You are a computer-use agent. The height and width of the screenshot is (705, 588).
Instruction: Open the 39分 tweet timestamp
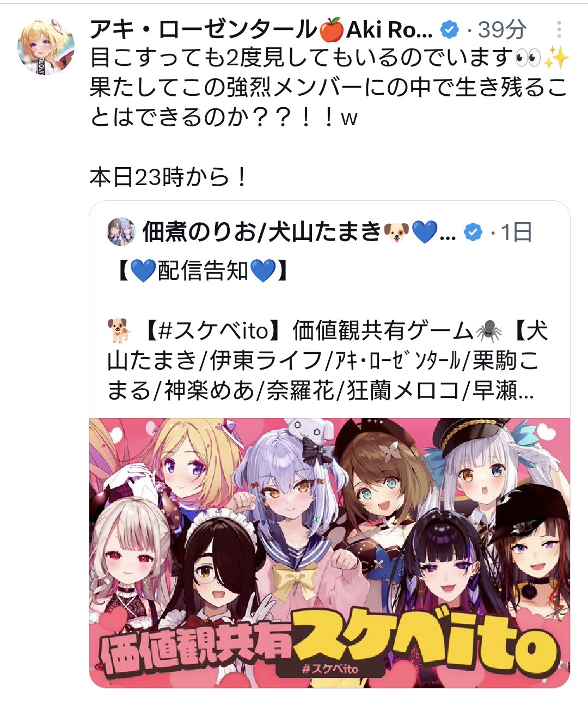(502, 29)
